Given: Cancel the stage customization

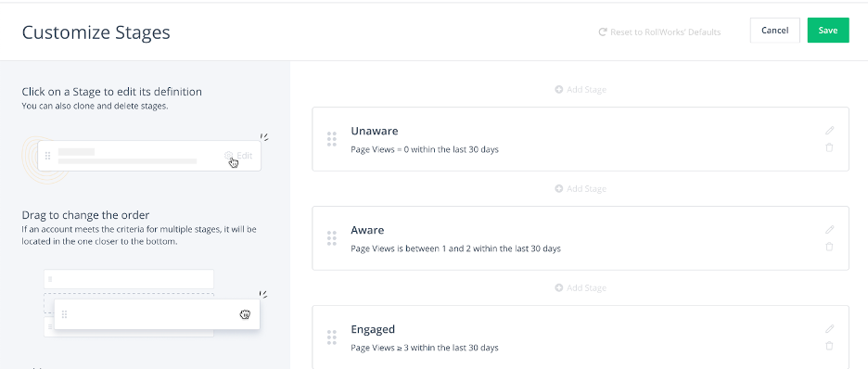Looking at the screenshot, I should coord(775,31).
